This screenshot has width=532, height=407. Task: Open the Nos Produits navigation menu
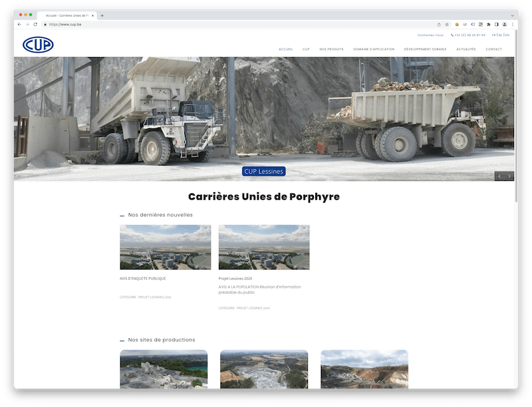(x=331, y=49)
